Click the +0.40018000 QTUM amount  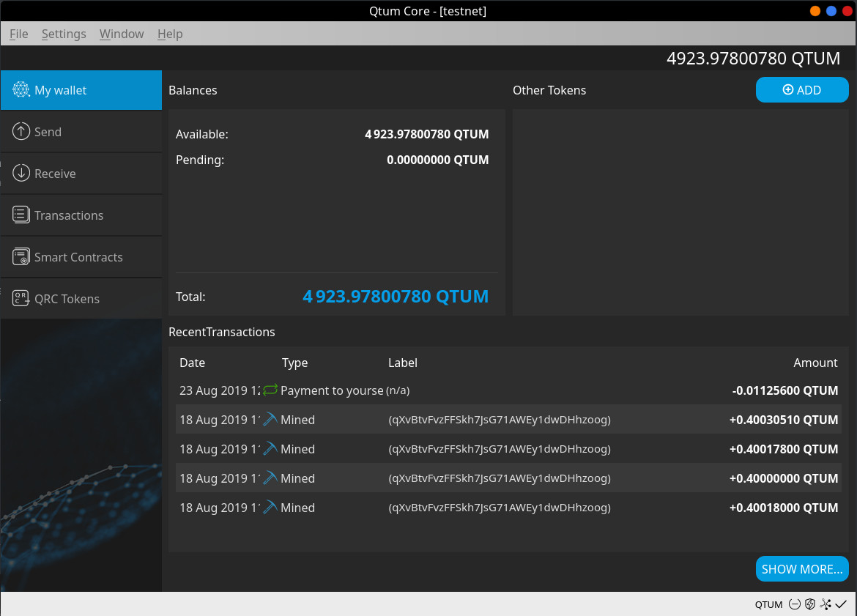[x=784, y=508]
